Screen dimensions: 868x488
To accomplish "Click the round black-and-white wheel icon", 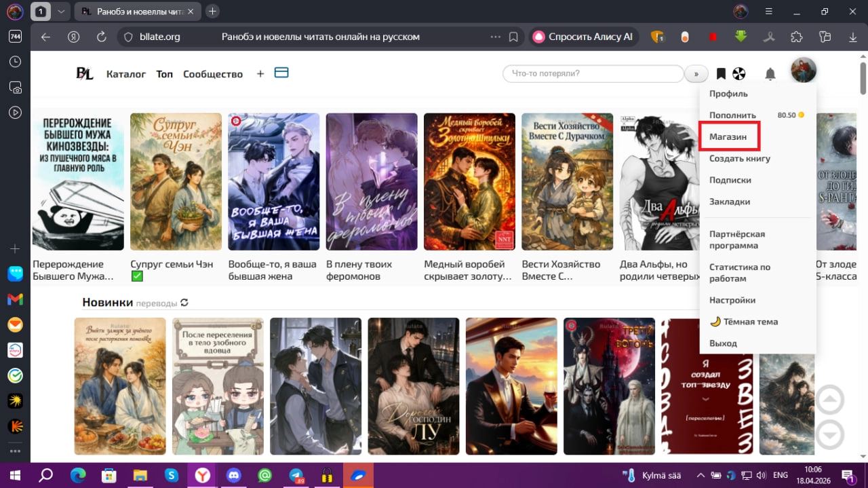I will pyautogui.click(x=738, y=74).
